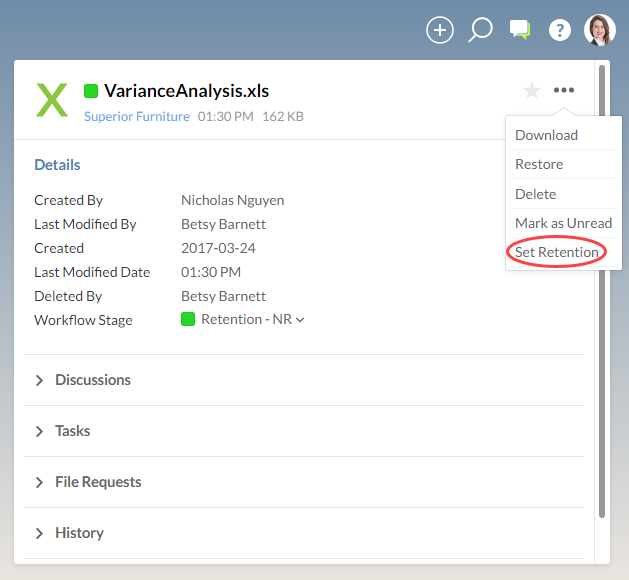629x580 pixels.
Task: Expand the File Requests section
Action: 98,482
